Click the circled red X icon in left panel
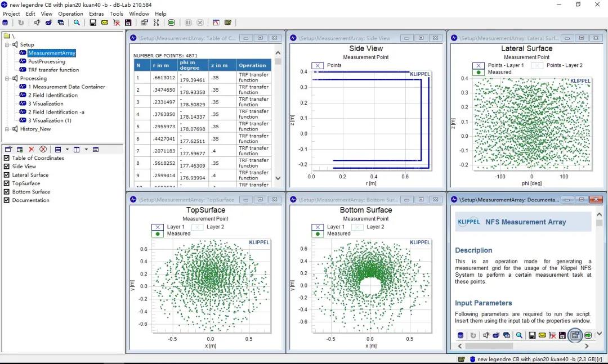 tap(43, 149)
